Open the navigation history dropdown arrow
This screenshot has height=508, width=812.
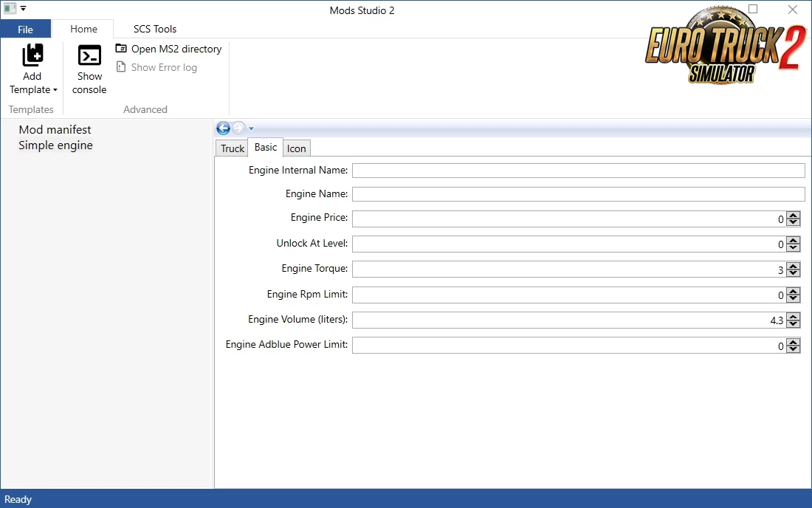[251, 128]
